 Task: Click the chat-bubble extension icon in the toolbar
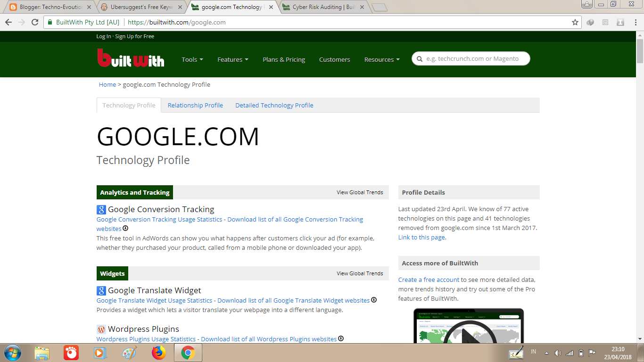tap(591, 22)
